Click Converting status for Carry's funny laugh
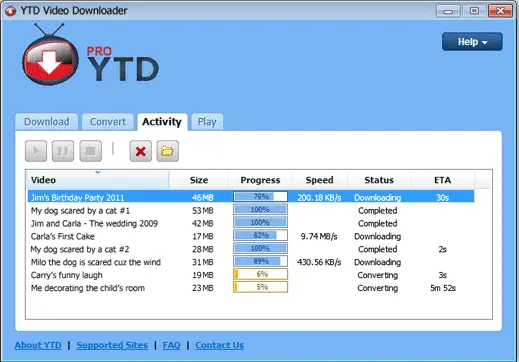The height and width of the screenshot is (362, 519). click(378, 275)
